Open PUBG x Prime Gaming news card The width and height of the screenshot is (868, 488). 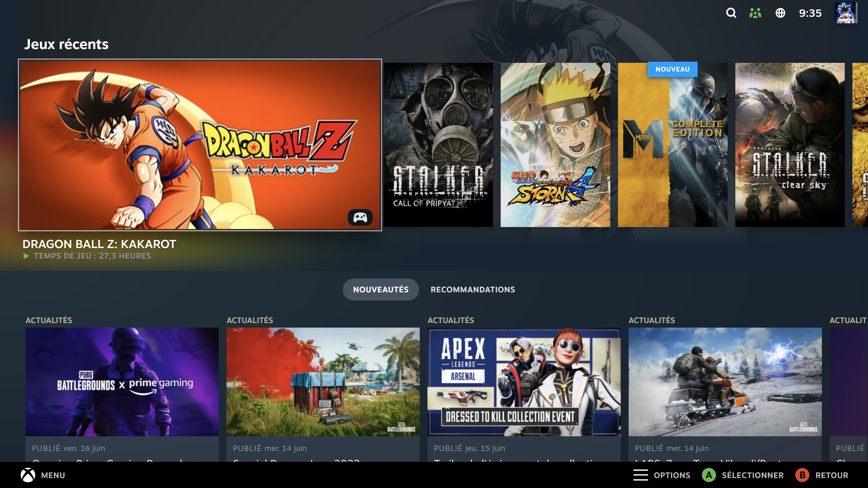122,382
